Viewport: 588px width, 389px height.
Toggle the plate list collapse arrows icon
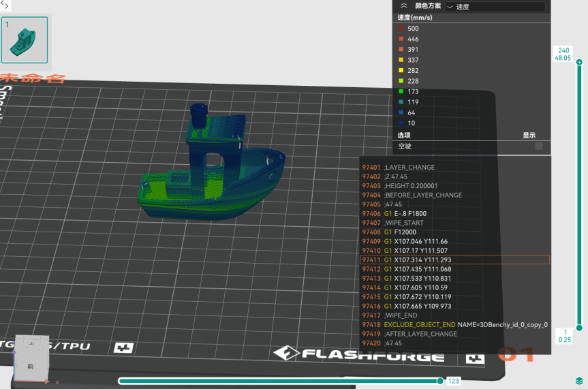pos(5,5)
